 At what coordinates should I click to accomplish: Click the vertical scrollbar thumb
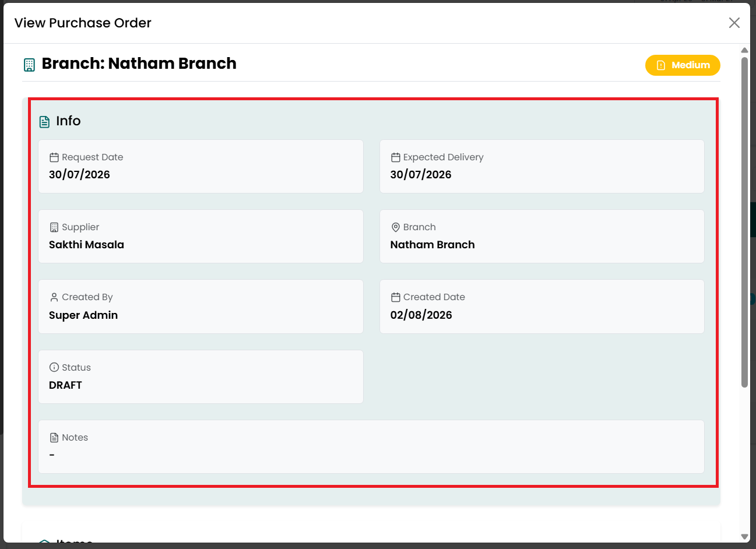point(744,221)
